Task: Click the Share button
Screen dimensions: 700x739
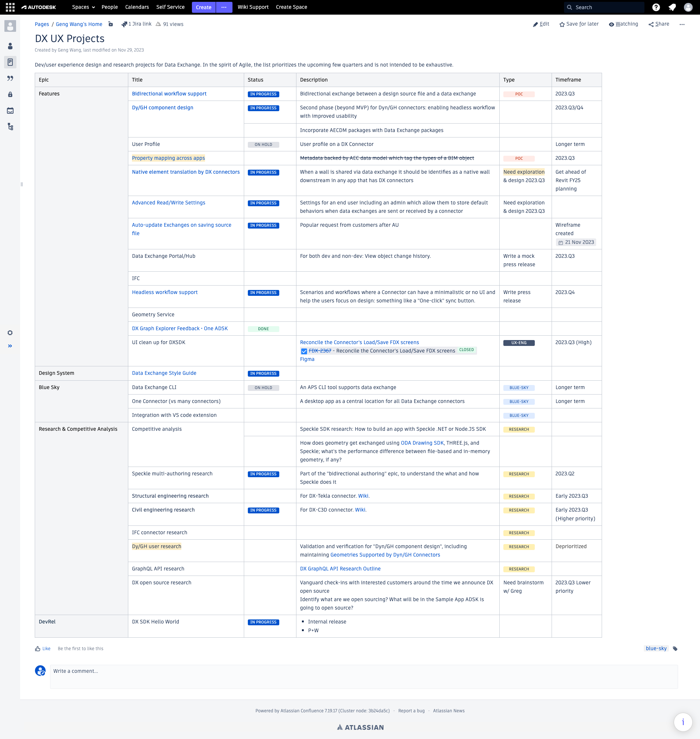Action: pyautogui.click(x=659, y=24)
